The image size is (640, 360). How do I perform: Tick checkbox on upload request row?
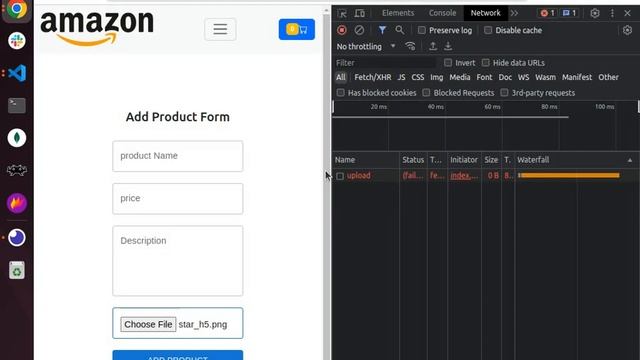340,176
